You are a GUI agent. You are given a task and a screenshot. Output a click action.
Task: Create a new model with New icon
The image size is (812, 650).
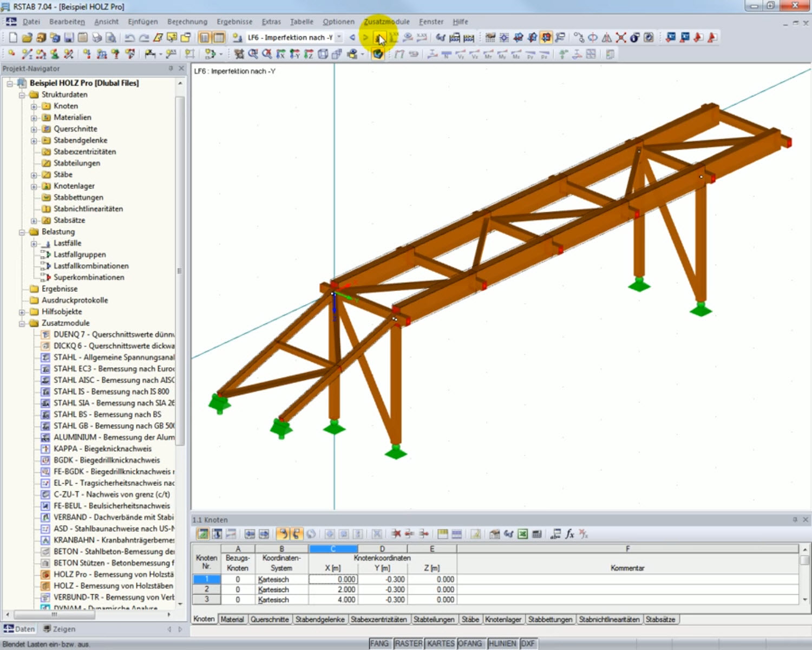pyautogui.click(x=13, y=37)
